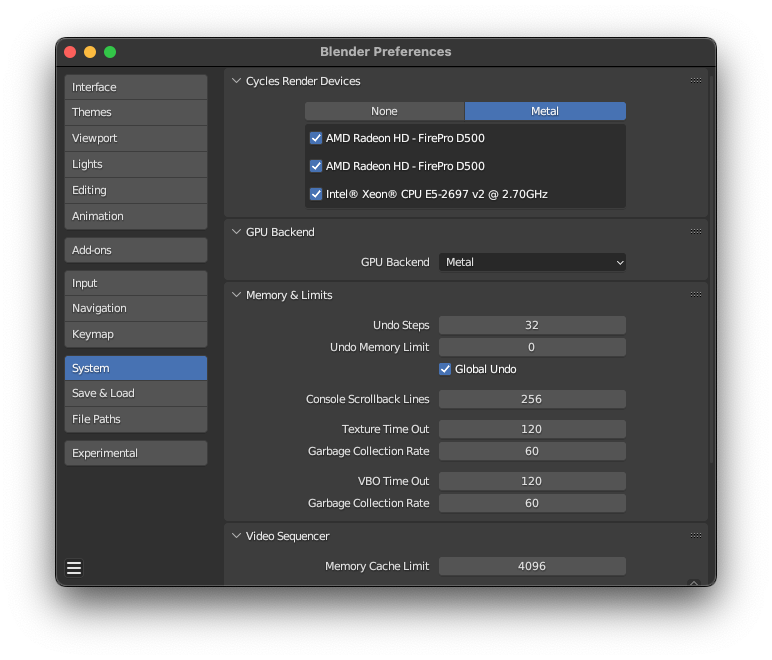The height and width of the screenshot is (660, 772).
Task: Open the Input preferences
Action: [136, 283]
